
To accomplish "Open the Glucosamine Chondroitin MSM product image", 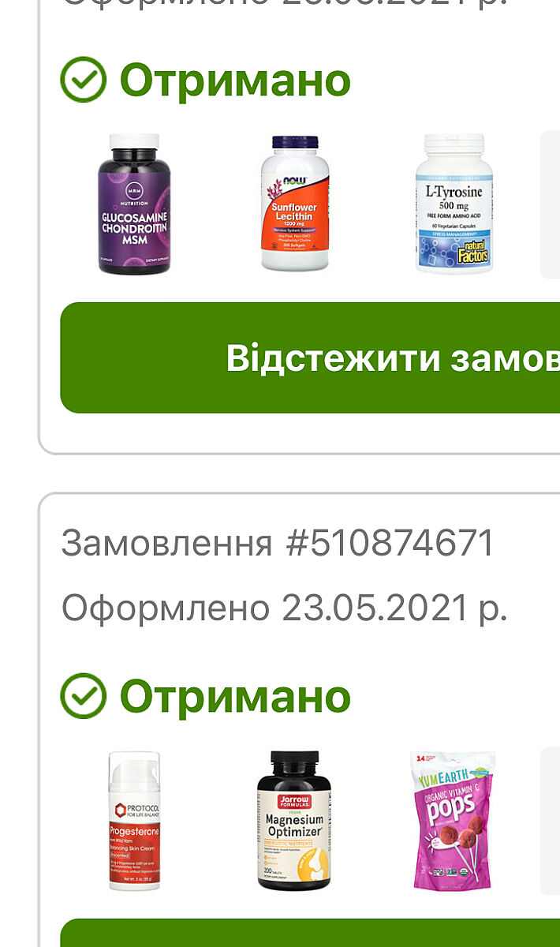I will (x=134, y=204).
